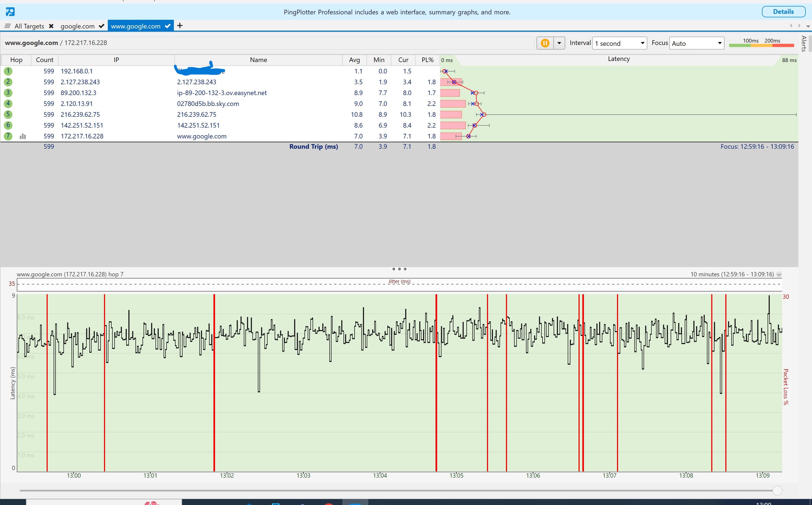Open the dropdown arrow beside the pause button
The width and height of the screenshot is (812, 505).
coord(559,43)
